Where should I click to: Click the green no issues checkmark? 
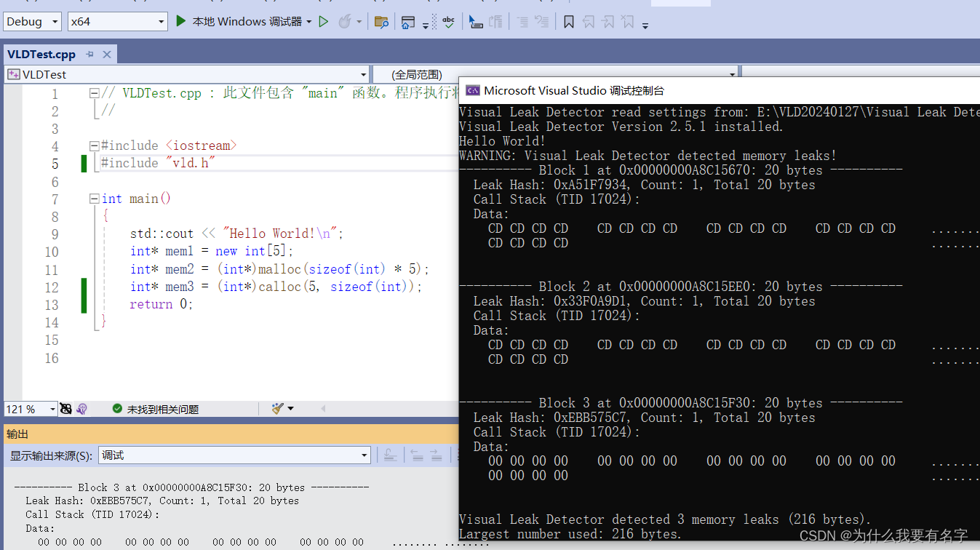point(117,409)
